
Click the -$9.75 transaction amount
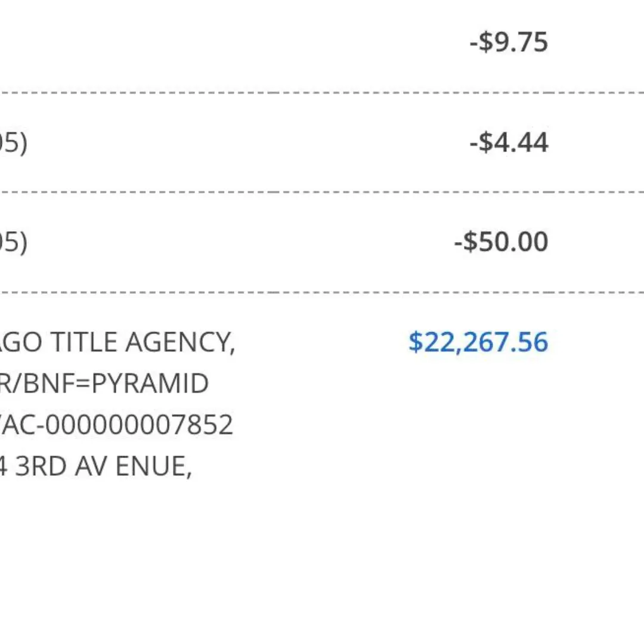[x=509, y=42]
